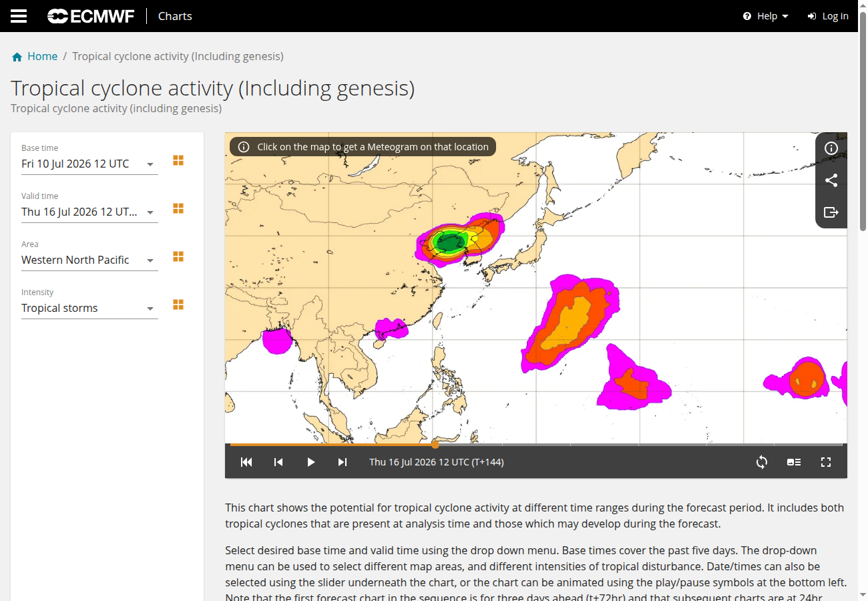The width and height of the screenshot is (868, 601).
Task: Toggle the chart legend display
Action: pyautogui.click(x=794, y=462)
